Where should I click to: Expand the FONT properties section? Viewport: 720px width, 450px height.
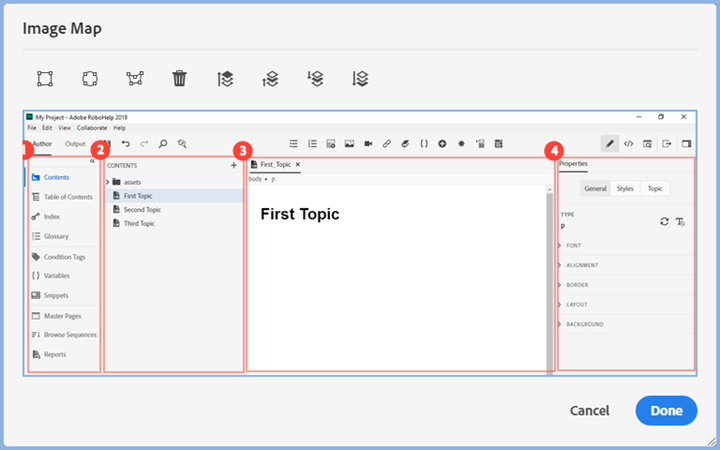560,245
